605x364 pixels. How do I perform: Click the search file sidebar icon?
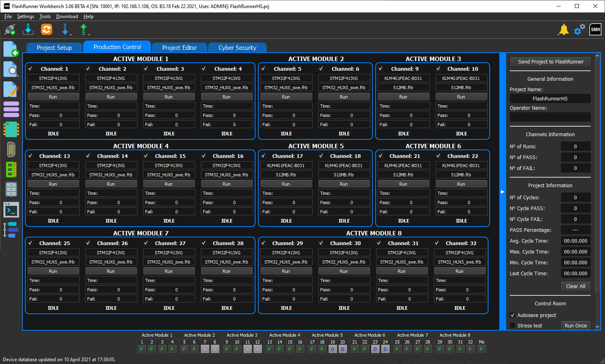(11, 69)
